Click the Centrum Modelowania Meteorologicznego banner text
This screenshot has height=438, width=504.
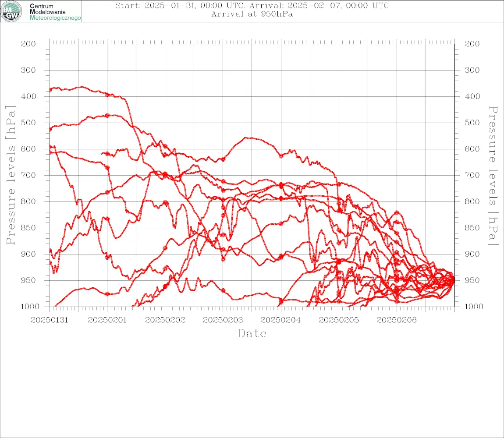pyautogui.click(x=55, y=12)
